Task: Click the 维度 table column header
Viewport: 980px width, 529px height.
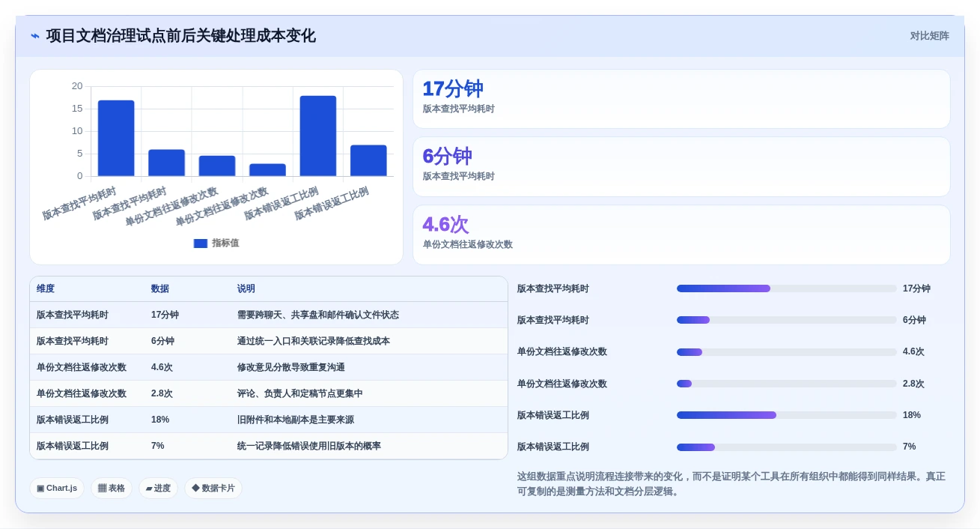Action: point(46,288)
